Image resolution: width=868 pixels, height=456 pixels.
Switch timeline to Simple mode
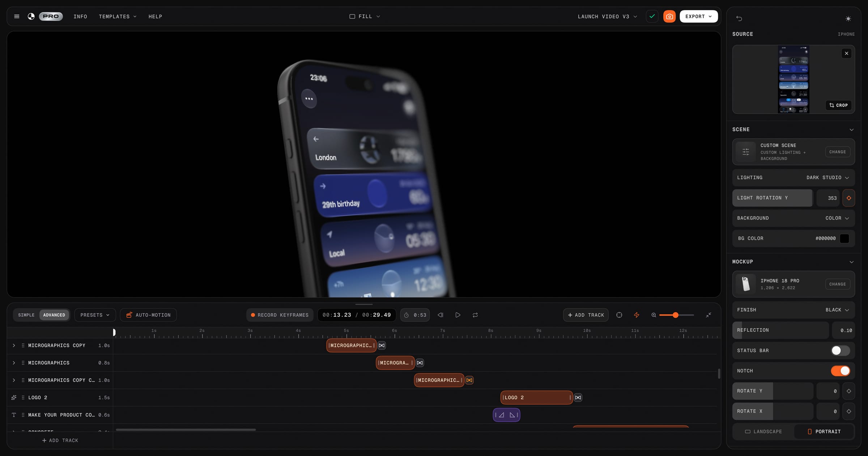[x=26, y=315]
